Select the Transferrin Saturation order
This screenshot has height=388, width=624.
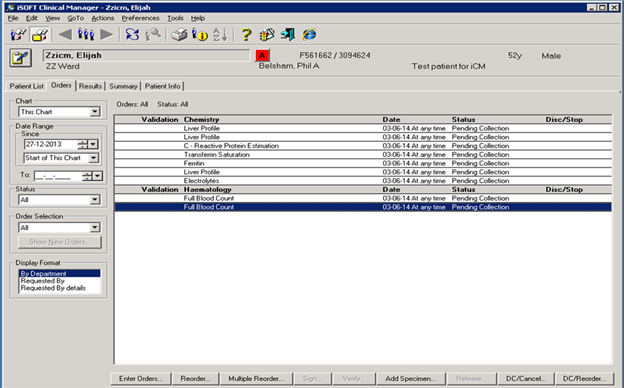363,154
